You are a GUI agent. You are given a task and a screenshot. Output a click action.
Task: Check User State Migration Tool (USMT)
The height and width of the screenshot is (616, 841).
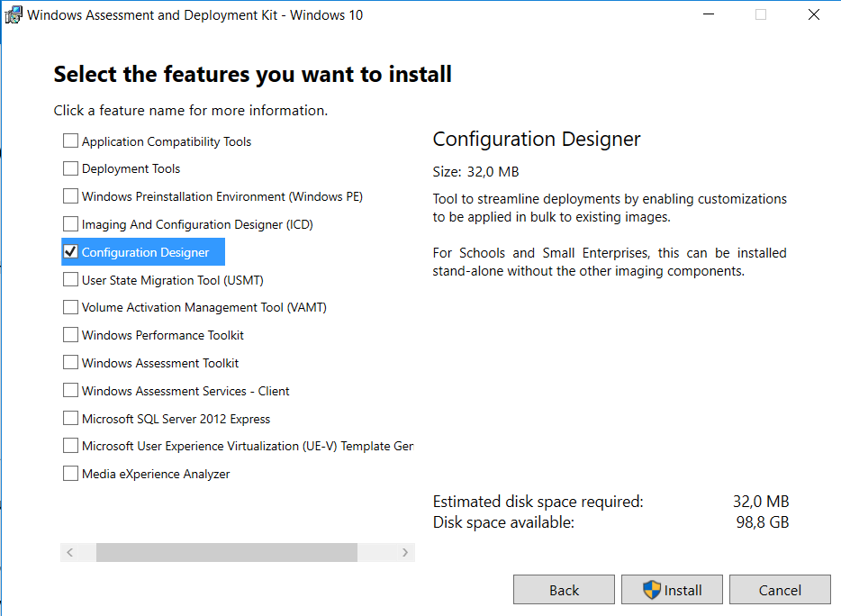70,279
